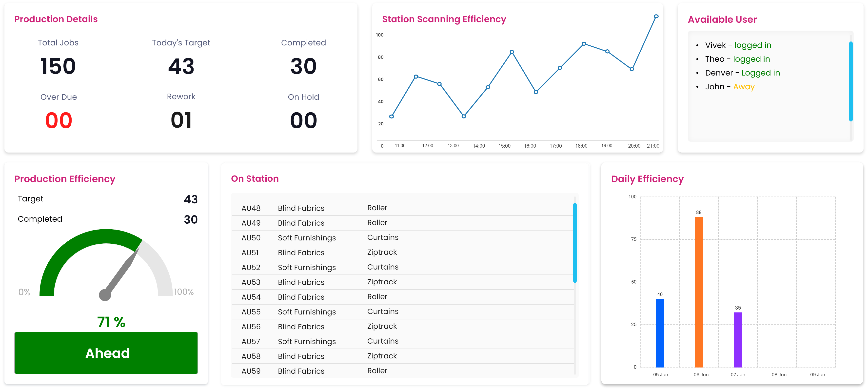Screen dimensions: 868x390
Task: Click the 13:00 lowest data point marker
Action: pyautogui.click(x=464, y=116)
